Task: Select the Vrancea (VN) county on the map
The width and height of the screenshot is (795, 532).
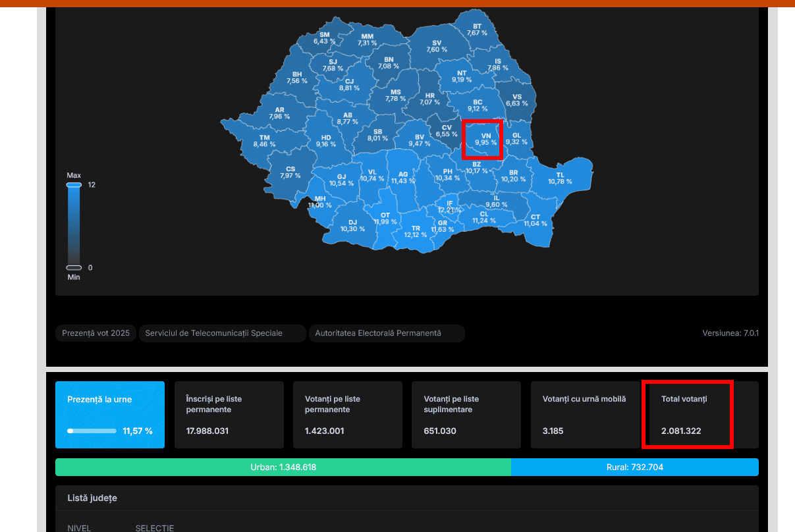Action: coord(485,138)
